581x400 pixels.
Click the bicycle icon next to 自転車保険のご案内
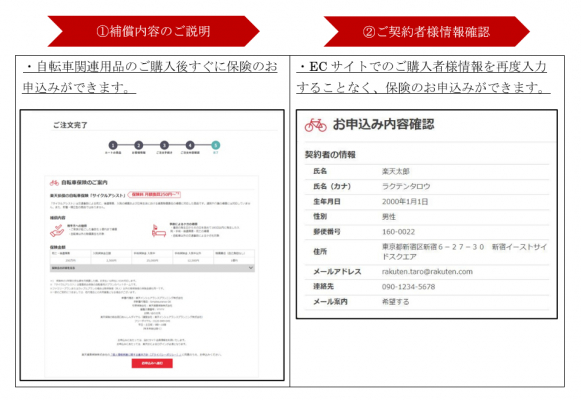click(54, 183)
